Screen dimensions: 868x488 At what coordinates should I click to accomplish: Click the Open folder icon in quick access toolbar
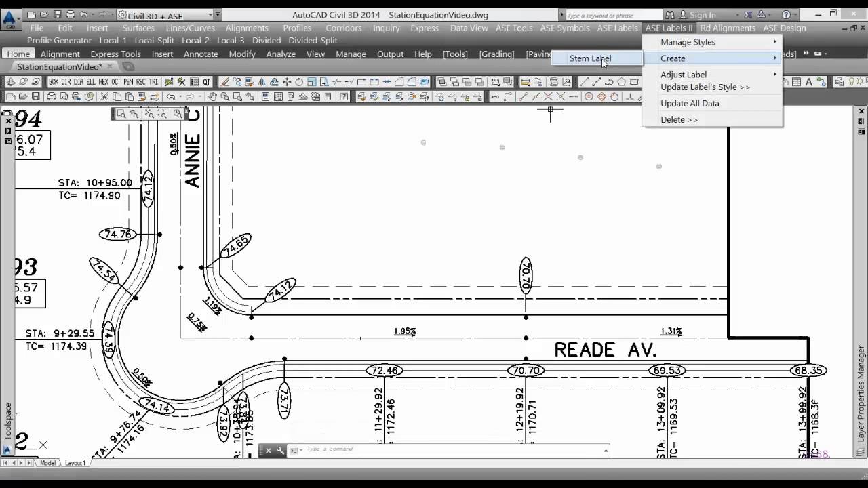[x=44, y=14]
